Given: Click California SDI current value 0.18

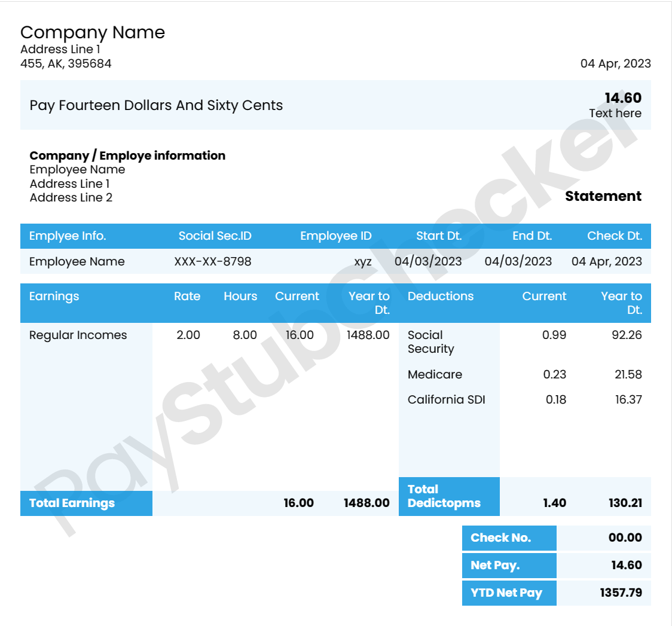Looking at the screenshot, I should [x=556, y=400].
